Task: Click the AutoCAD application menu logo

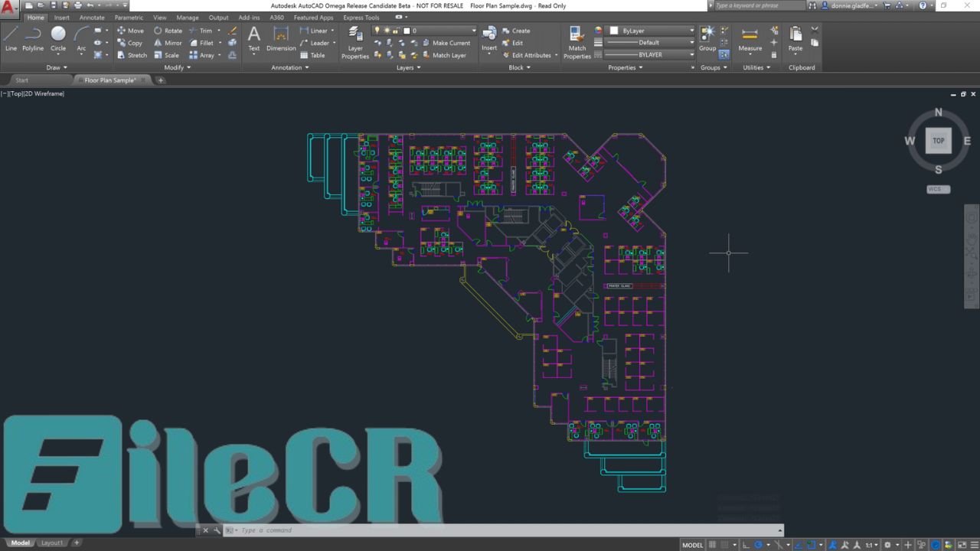Action: pos(10,8)
